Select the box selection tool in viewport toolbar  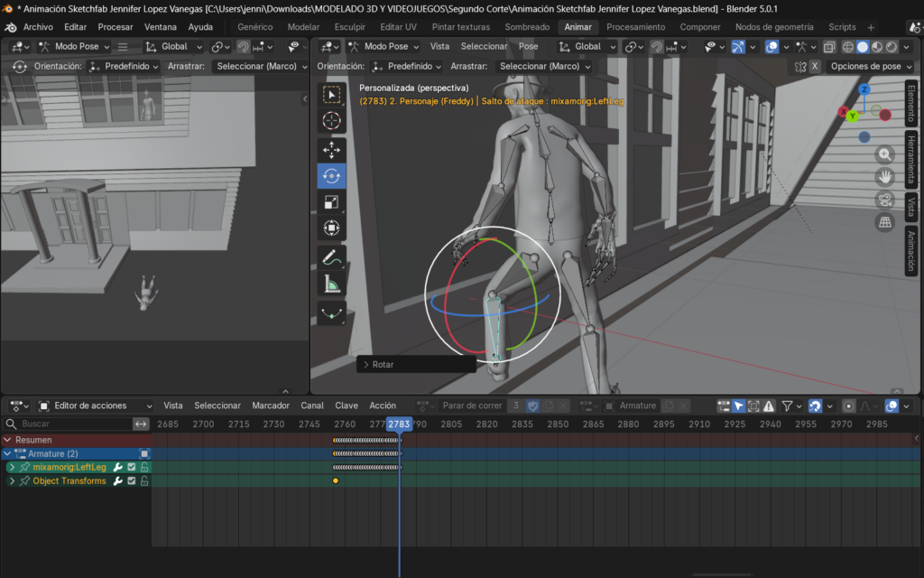(x=331, y=95)
